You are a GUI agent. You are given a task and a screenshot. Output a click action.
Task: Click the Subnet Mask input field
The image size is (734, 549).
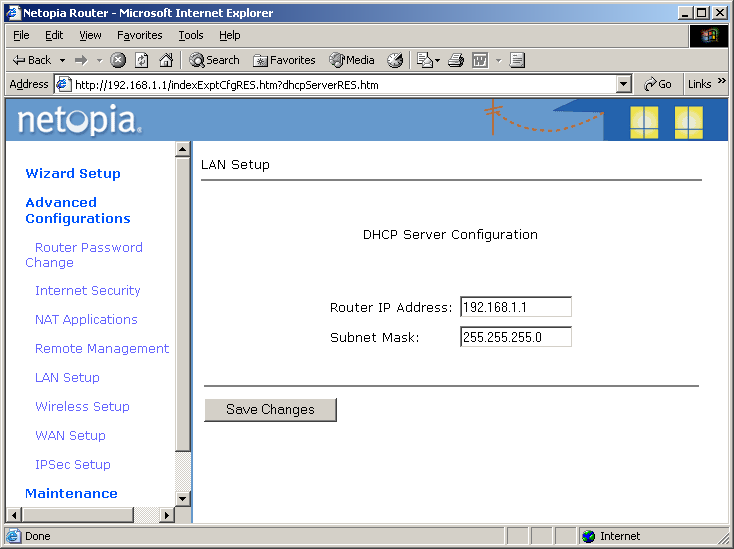515,337
